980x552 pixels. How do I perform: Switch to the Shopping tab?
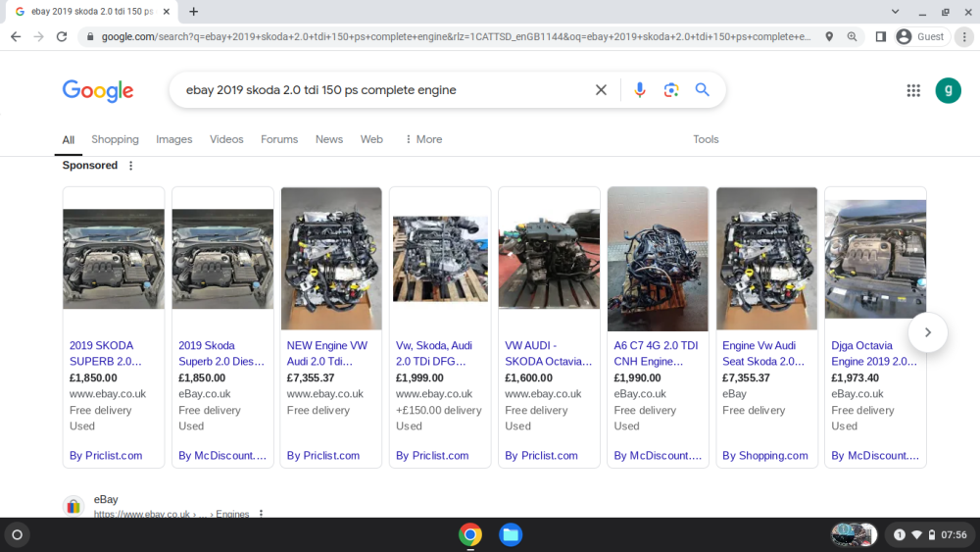(115, 139)
